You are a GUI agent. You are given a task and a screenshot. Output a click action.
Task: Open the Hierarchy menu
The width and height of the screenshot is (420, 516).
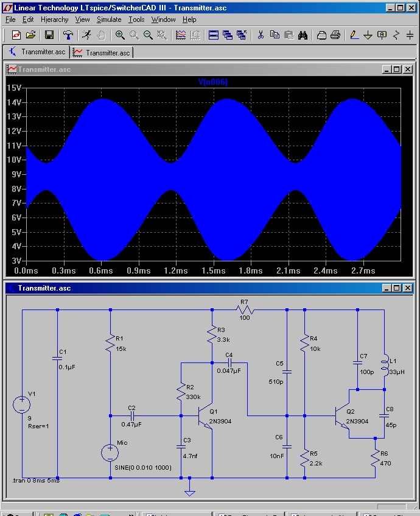click(55, 19)
